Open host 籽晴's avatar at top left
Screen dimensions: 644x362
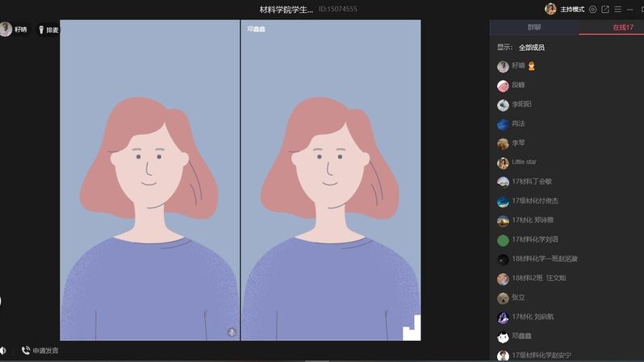[x=6, y=30]
